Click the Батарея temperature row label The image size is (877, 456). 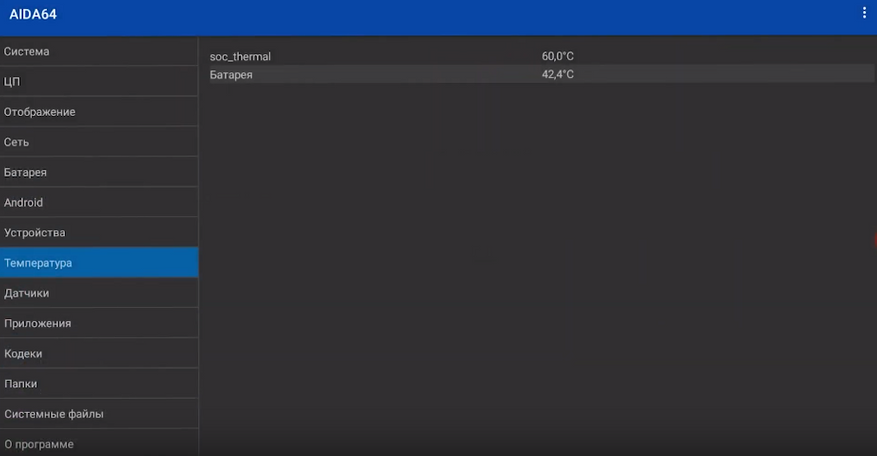click(x=231, y=74)
